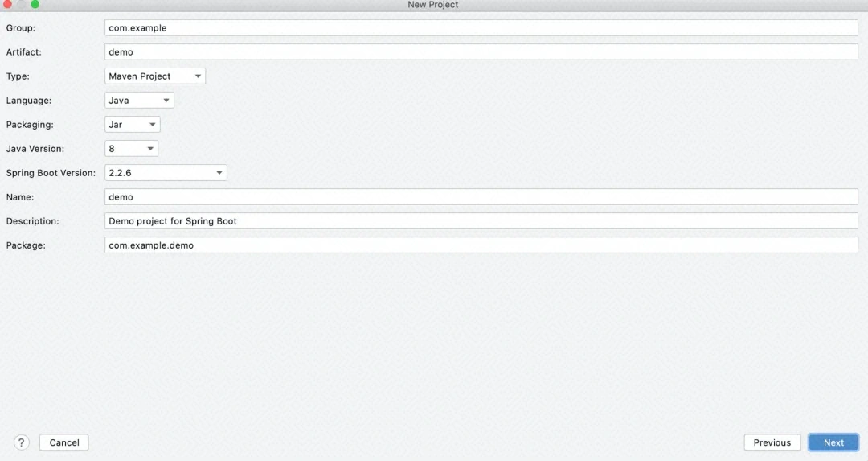This screenshot has height=461, width=868.
Task: Click the Language label
Action: (29, 101)
